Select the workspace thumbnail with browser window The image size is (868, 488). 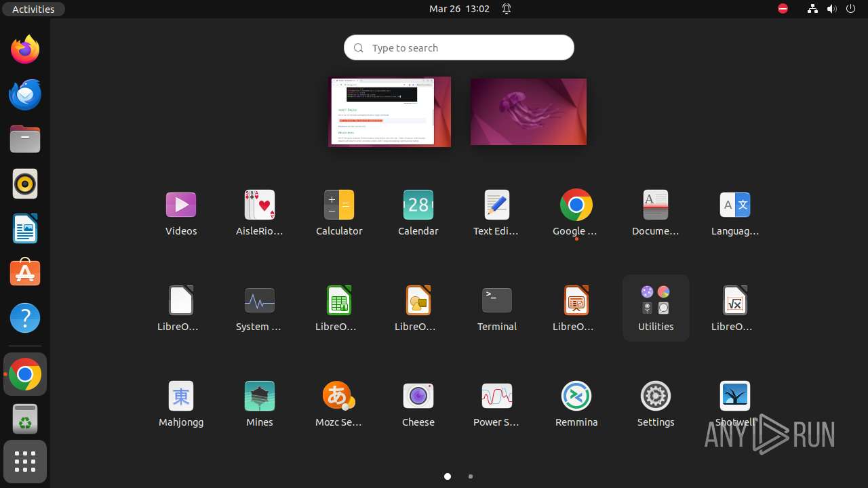click(390, 112)
